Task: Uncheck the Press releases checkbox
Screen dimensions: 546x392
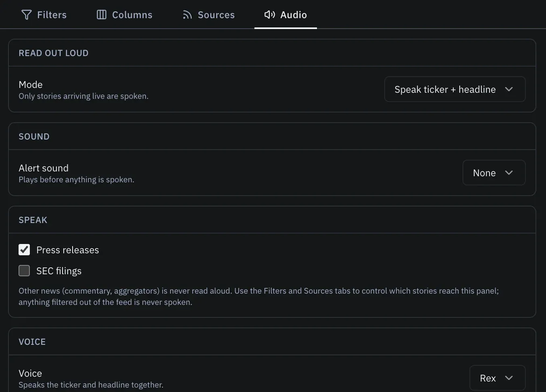Action: coord(24,250)
